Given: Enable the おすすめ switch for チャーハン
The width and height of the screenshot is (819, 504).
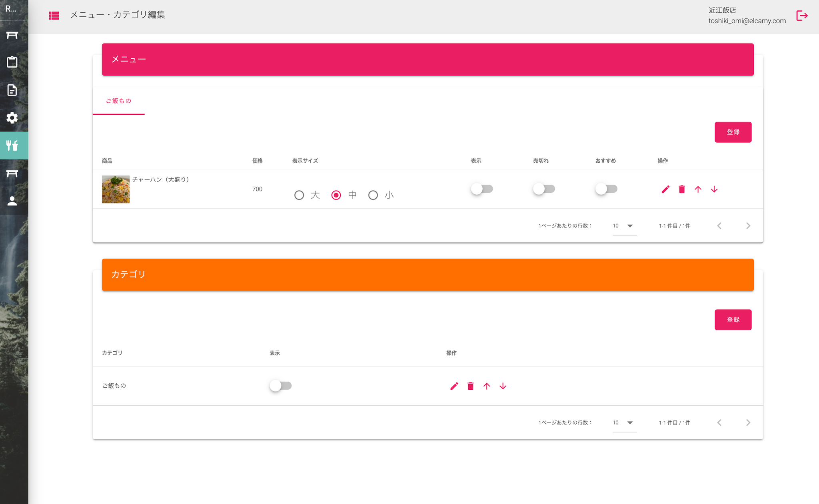Looking at the screenshot, I should [606, 189].
